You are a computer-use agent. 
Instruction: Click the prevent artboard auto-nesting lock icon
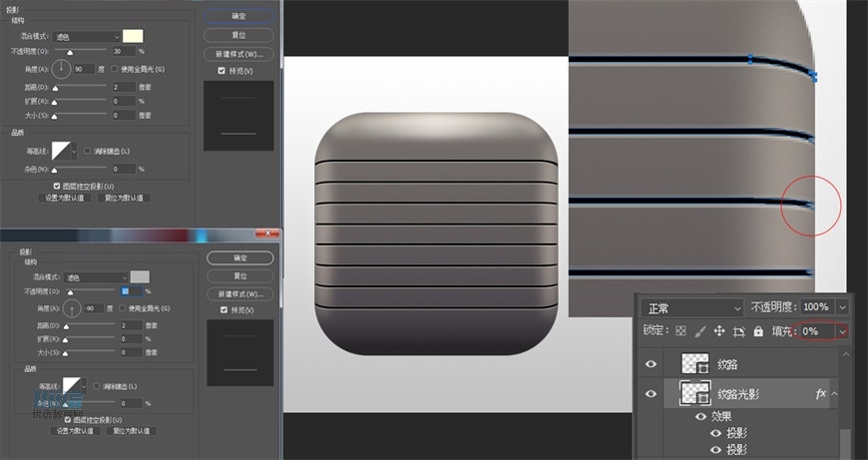(x=739, y=331)
